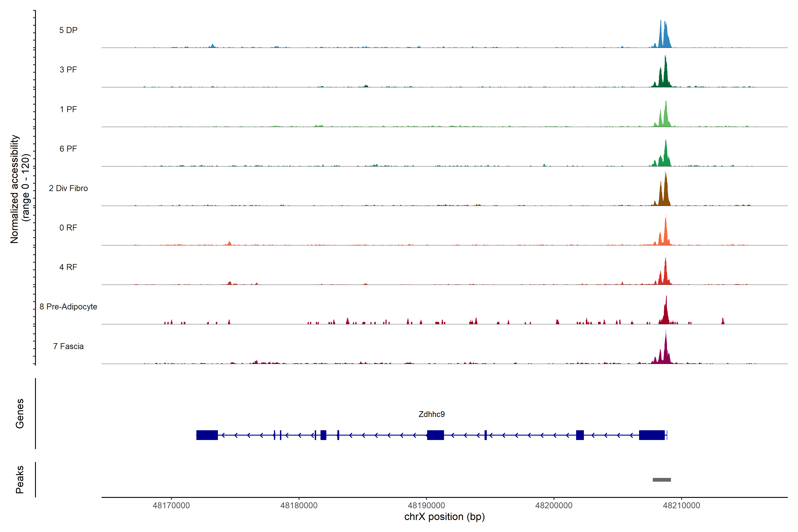Click the 4 RF track label
This screenshot has width=798, height=532.
tap(68, 267)
